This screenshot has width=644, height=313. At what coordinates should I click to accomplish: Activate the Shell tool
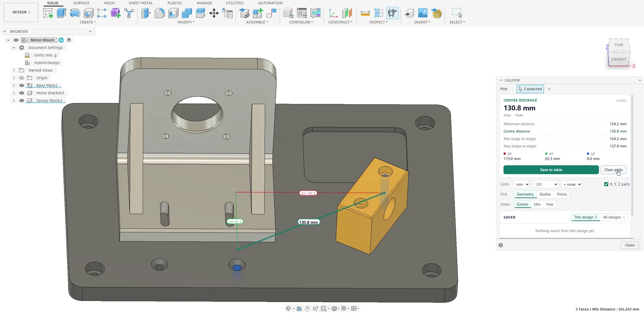[173, 13]
